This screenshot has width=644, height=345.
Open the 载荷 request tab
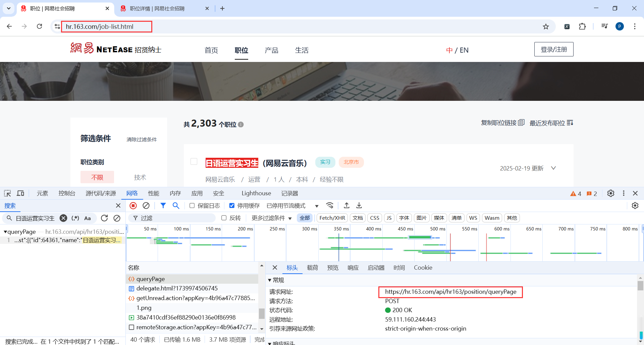[x=312, y=268]
